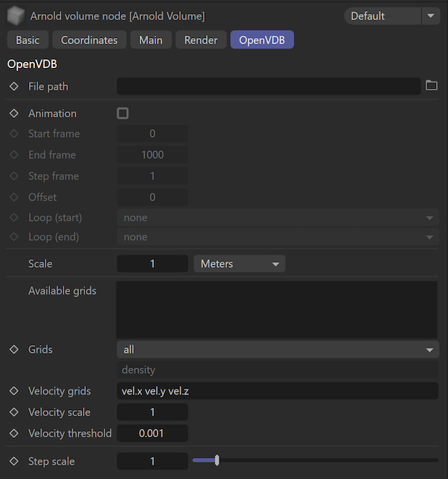Click Velocity scale keyframe diamond
The image size is (448, 479).
[14, 412]
